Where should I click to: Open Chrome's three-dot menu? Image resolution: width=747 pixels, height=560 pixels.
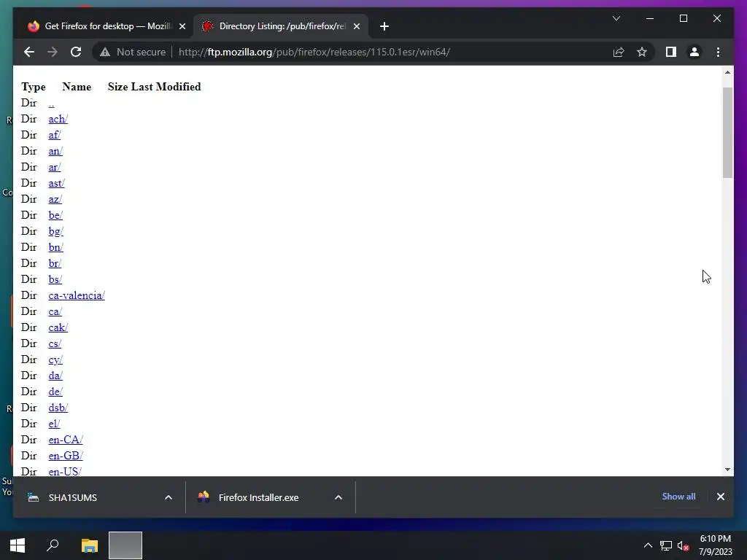coord(718,52)
